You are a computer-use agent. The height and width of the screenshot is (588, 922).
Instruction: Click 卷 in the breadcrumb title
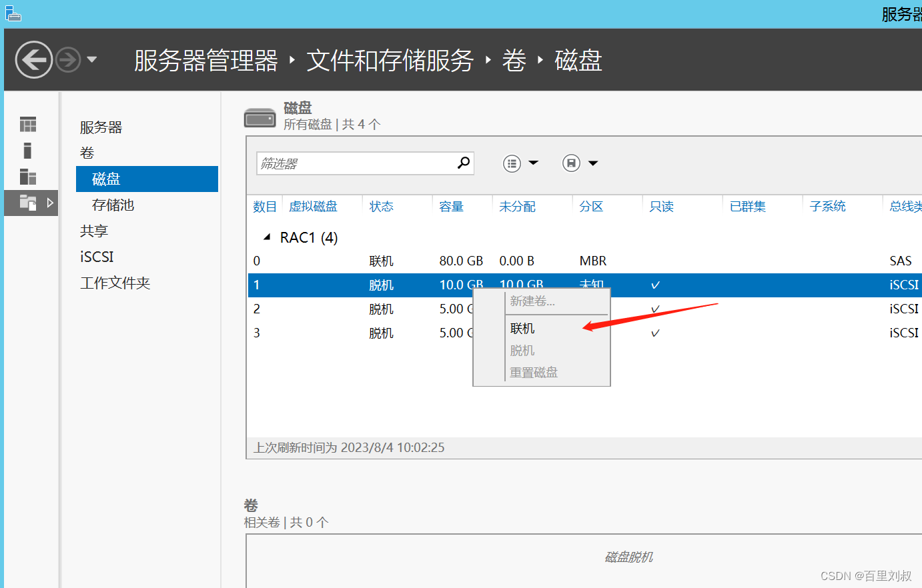point(514,61)
